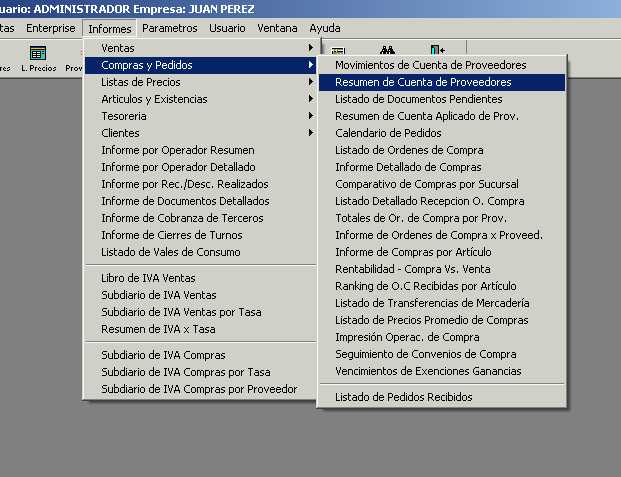The width and height of the screenshot is (621, 477).
Task: Open Subdiario de IVA Compras por Tasa
Action: tap(200, 372)
